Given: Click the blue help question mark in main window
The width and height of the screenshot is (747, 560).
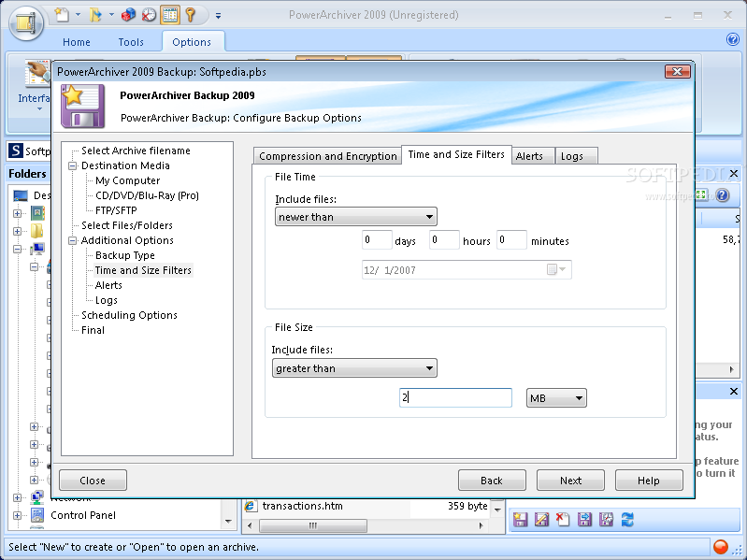Looking at the screenshot, I should tap(733, 39).
